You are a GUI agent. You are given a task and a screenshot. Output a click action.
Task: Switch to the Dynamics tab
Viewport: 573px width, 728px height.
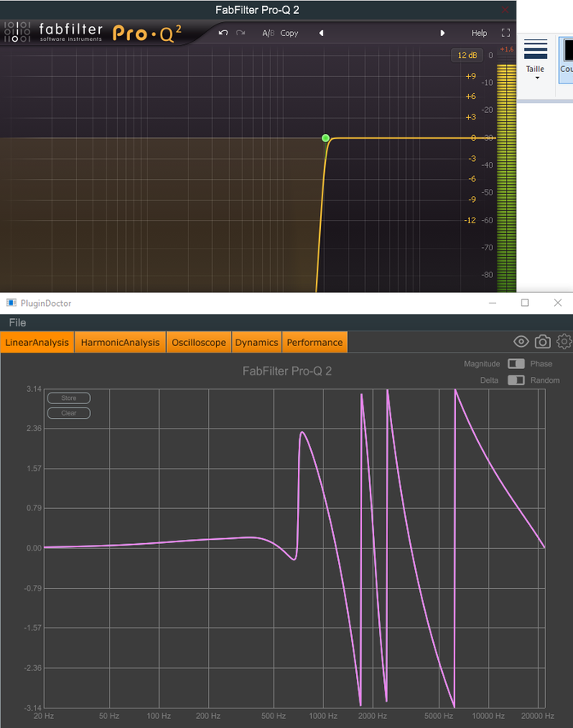click(256, 343)
